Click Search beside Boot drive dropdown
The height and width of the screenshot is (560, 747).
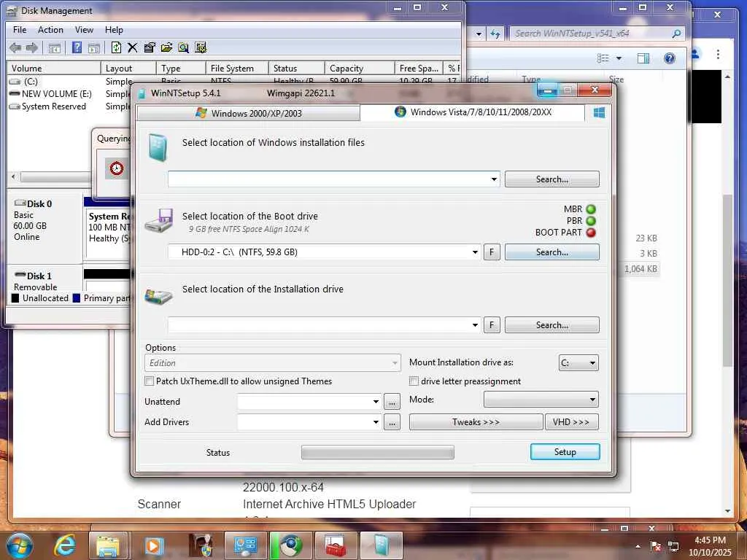tap(551, 252)
